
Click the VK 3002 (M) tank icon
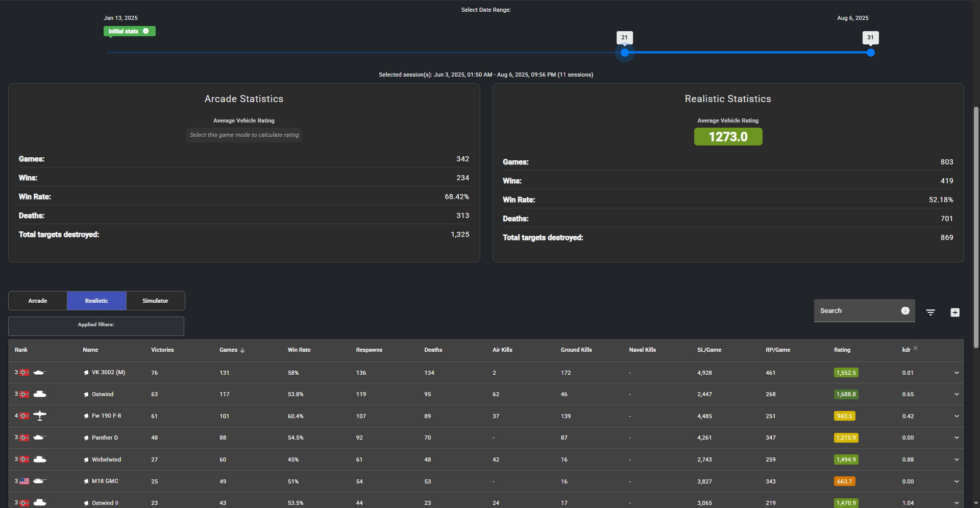coord(40,373)
